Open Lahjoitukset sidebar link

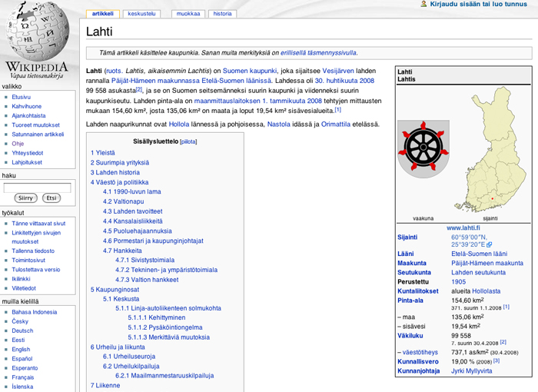coord(27,162)
